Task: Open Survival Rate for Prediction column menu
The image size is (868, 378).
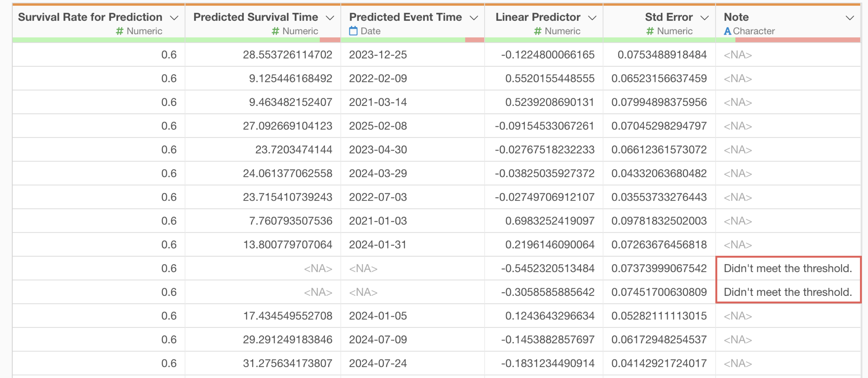Action: point(174,18)
